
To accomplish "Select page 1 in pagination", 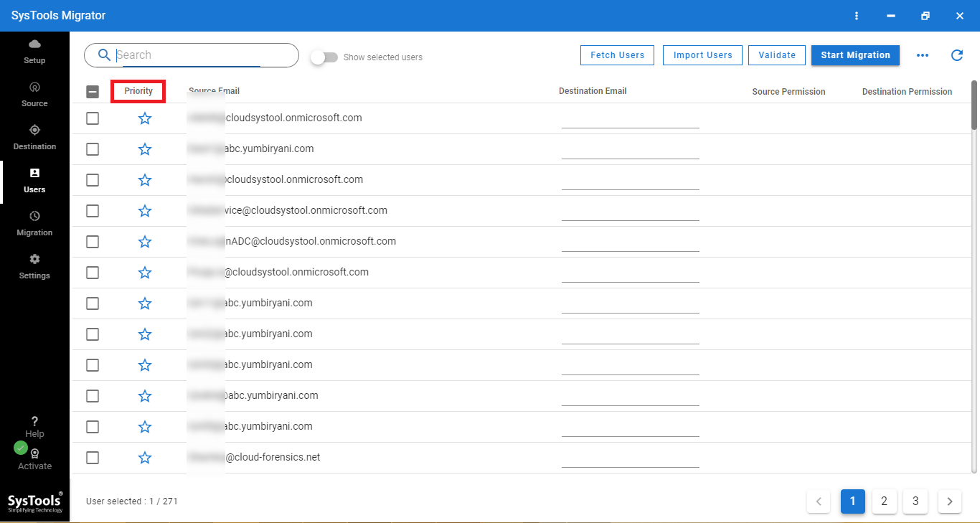I will tap(853, 501).
